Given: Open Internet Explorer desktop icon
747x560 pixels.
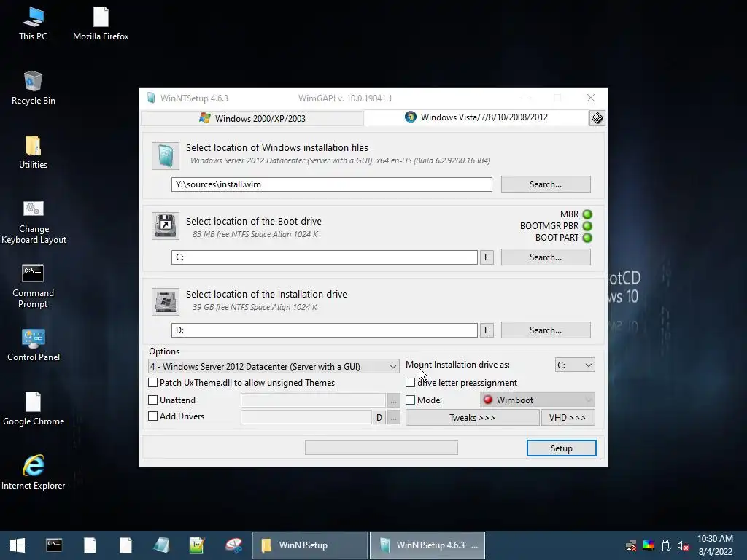Looking at the screenshot, I should coord(34,472).
